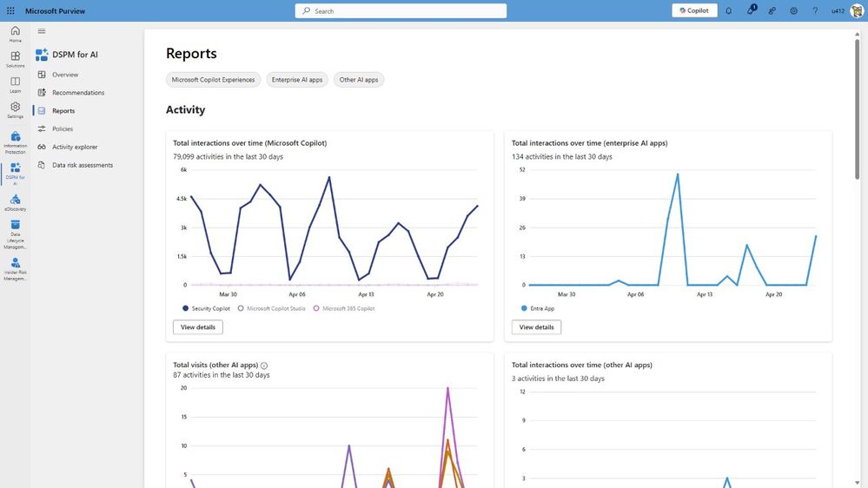The height and width of the screenshot is (488, 868).
Task: Click the Activity explorer binoculars icon
Action: coord(42,147)
